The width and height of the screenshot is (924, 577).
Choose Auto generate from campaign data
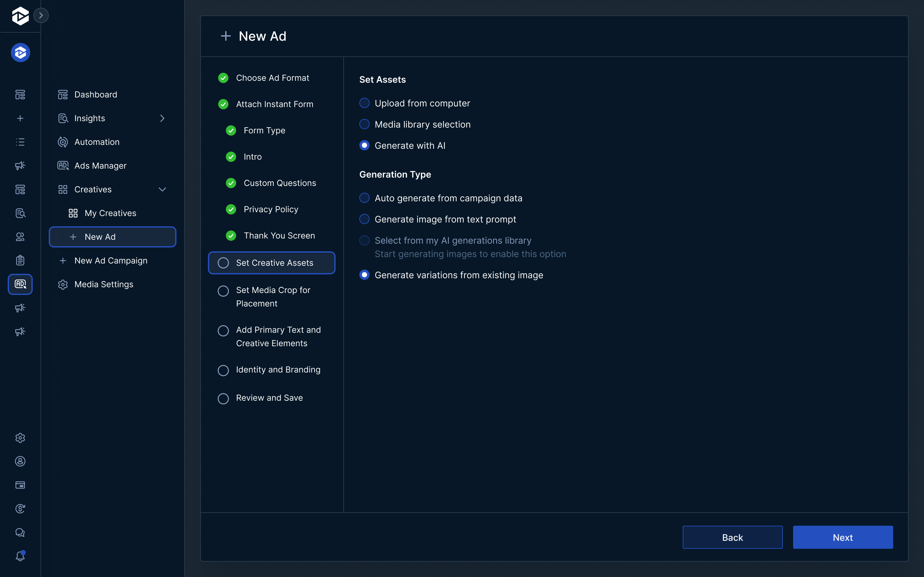point(364,198)
